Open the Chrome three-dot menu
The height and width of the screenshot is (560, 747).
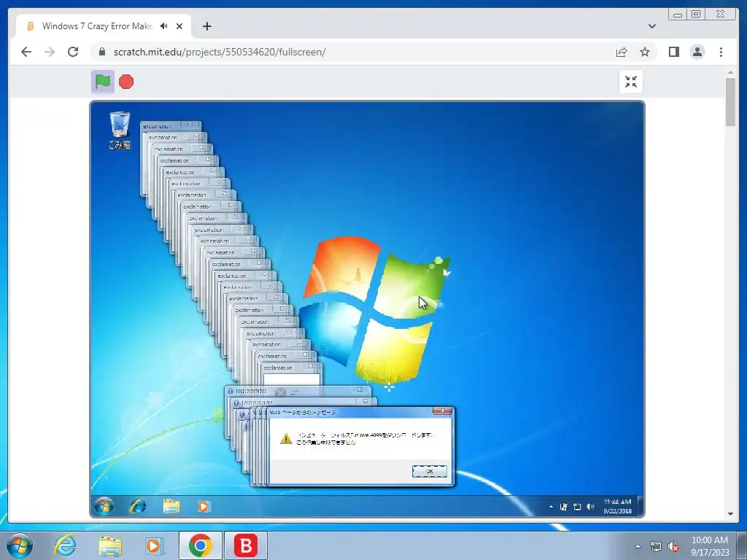pos(721,52)
